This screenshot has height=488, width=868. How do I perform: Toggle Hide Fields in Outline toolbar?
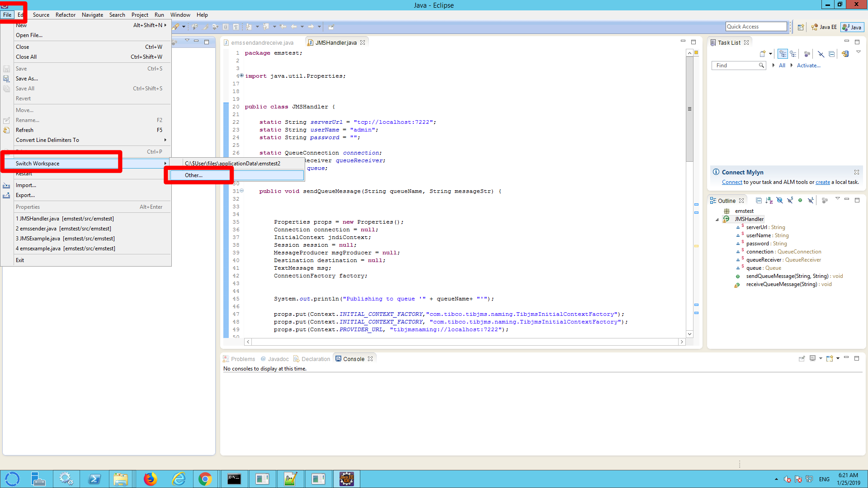(x=779, y=201)
